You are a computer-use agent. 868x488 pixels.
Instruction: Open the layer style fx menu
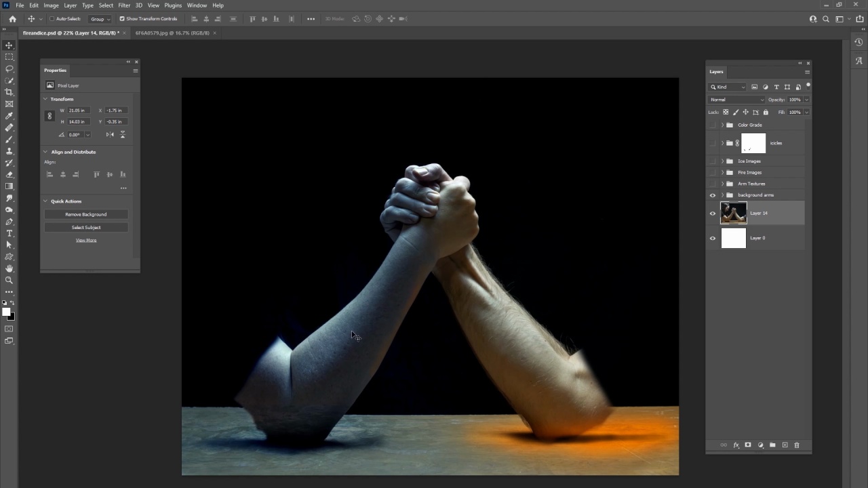[736, 445]
